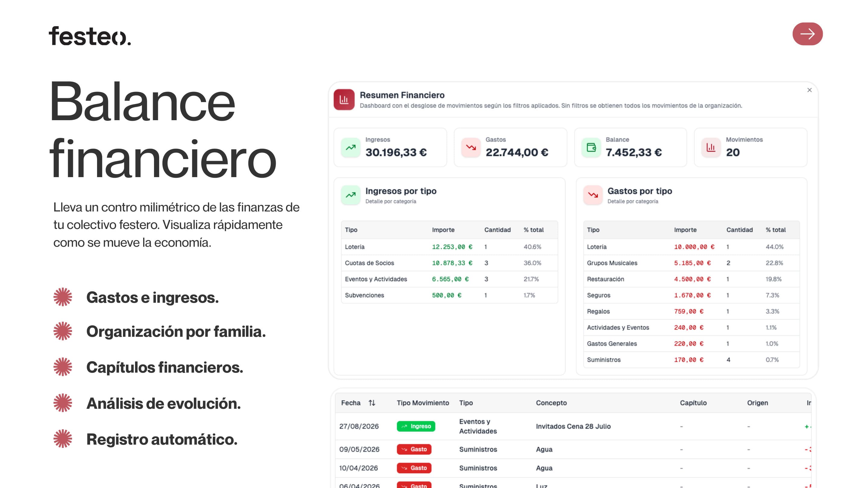Image resolution: width=868 pixels, height=488 pixels.
Task: Click the Lotería income amount 12.253,00 €
Action: [452, 247]
